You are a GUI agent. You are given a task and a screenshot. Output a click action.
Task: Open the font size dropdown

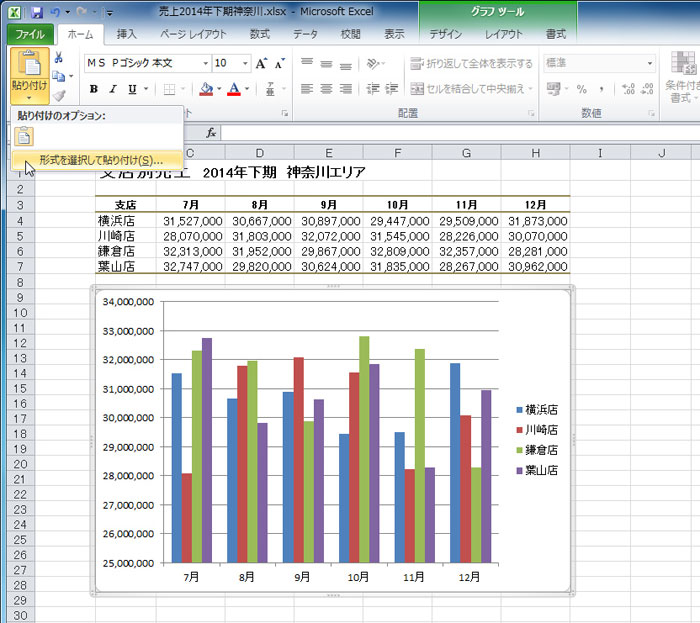[246, 63]
